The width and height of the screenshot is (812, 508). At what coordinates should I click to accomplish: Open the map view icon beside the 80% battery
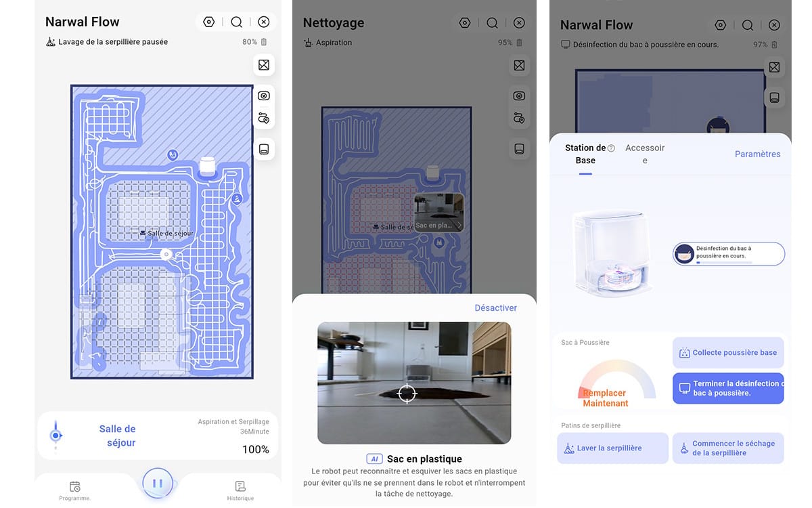click(264, 66)
